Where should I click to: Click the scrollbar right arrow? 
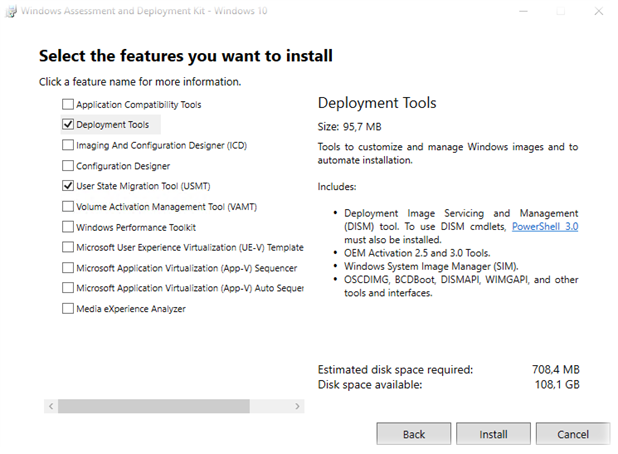tap(297, 406)
